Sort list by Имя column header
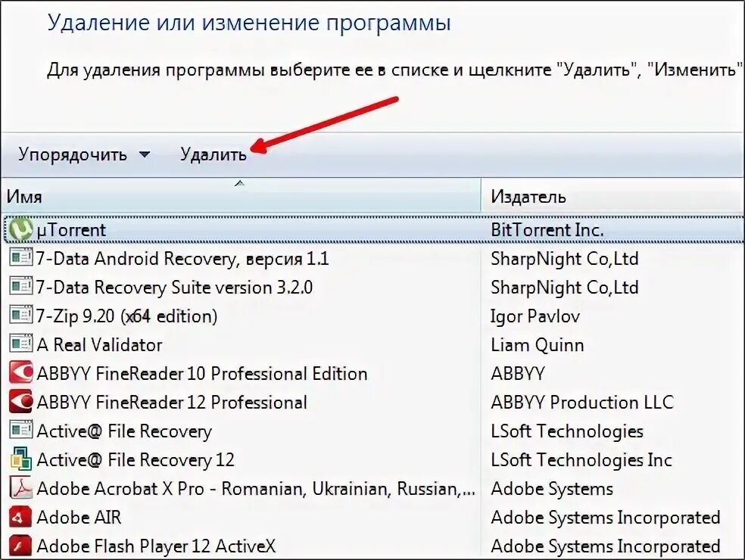Viewport: 745px width, 560px height. pyautogui.click(x=241, y=196)
